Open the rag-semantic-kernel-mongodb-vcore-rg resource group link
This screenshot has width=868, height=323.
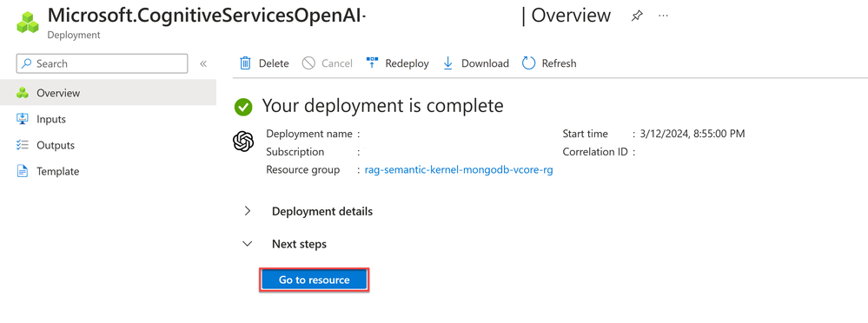tap(459, 170)
